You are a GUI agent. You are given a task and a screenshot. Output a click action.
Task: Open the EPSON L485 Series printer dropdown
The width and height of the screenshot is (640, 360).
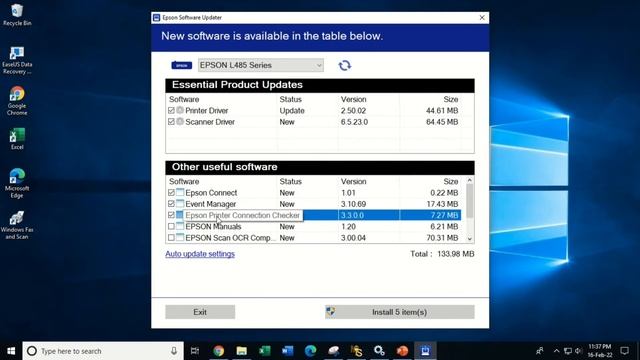point(261,65)
